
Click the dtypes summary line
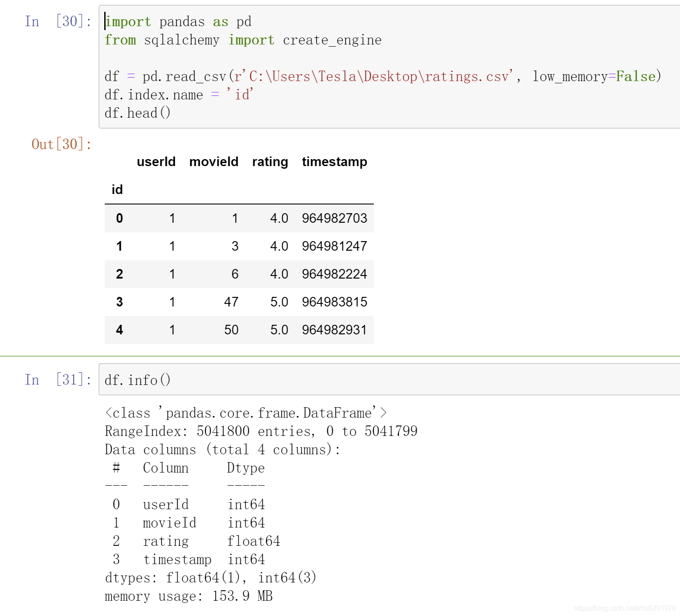click(x=211, y=578)
